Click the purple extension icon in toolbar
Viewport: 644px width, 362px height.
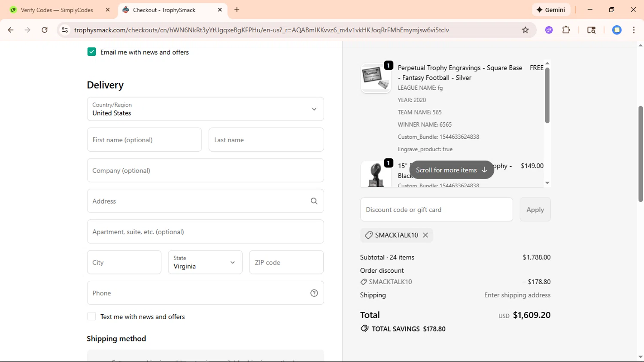(x=549, y=30)
